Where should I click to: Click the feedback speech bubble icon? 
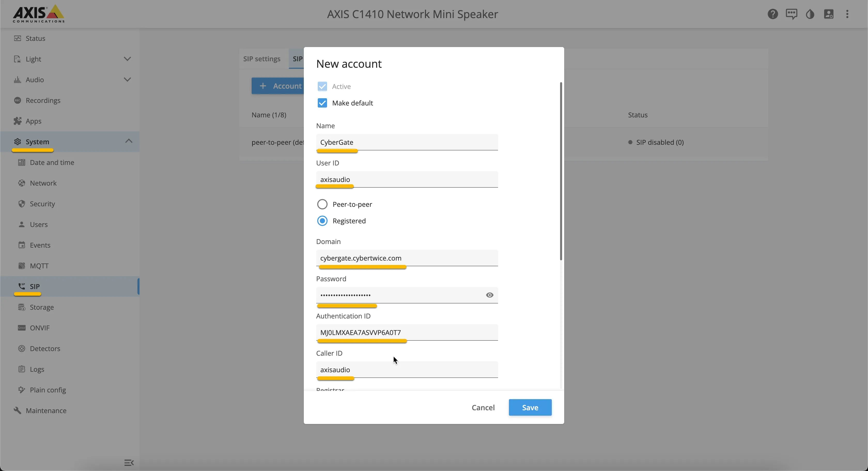[791, 14]
